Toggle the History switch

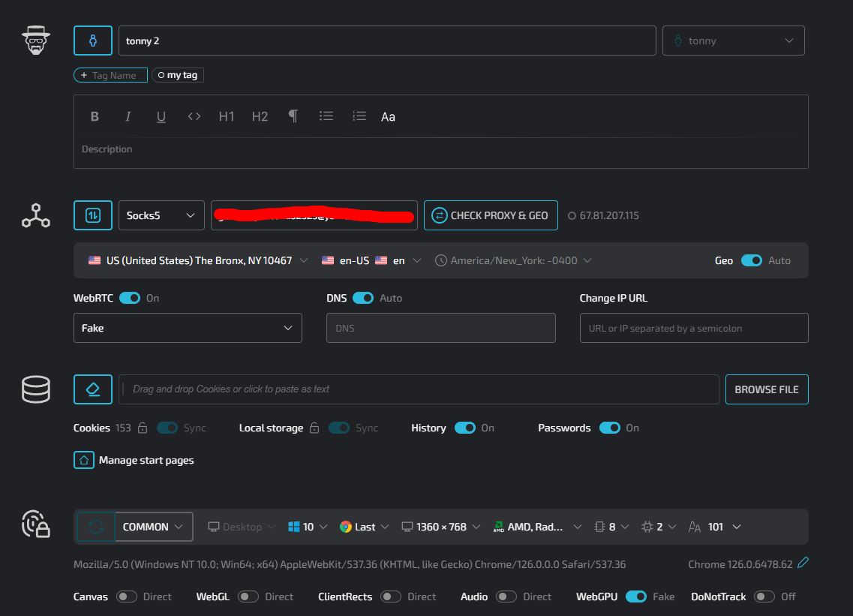465,428
